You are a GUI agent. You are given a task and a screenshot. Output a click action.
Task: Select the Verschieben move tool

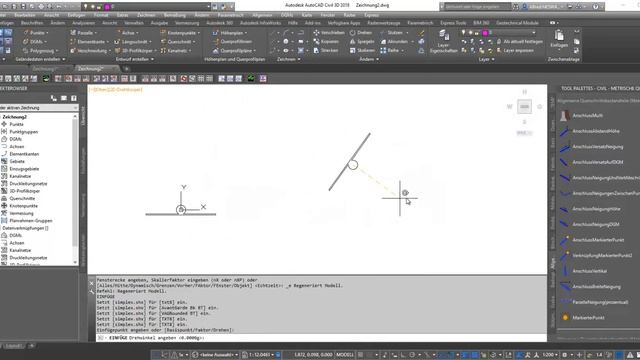329,33
